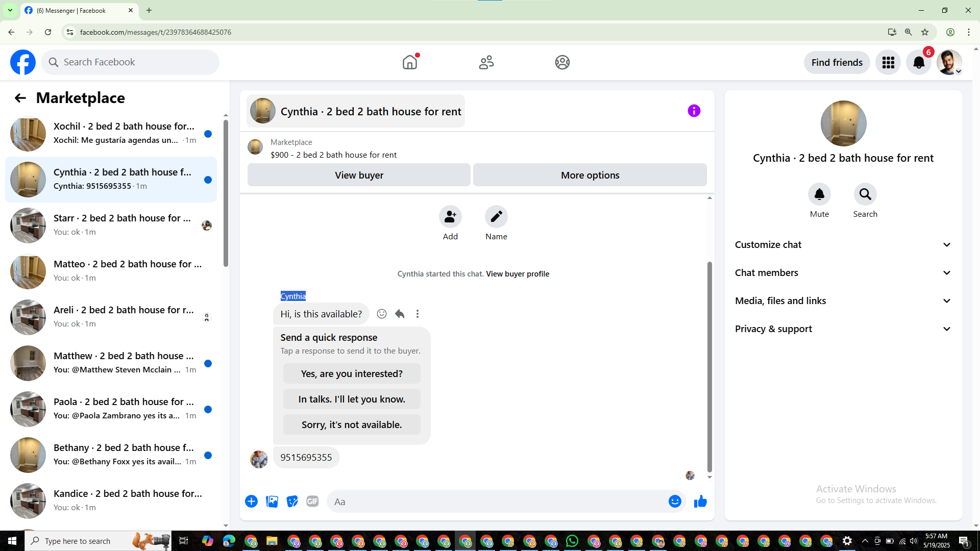Image resolution: width=980 pixels, height=551 pixels.
Task: Open conversation information purple icon
Action: (x=694, y=111)
